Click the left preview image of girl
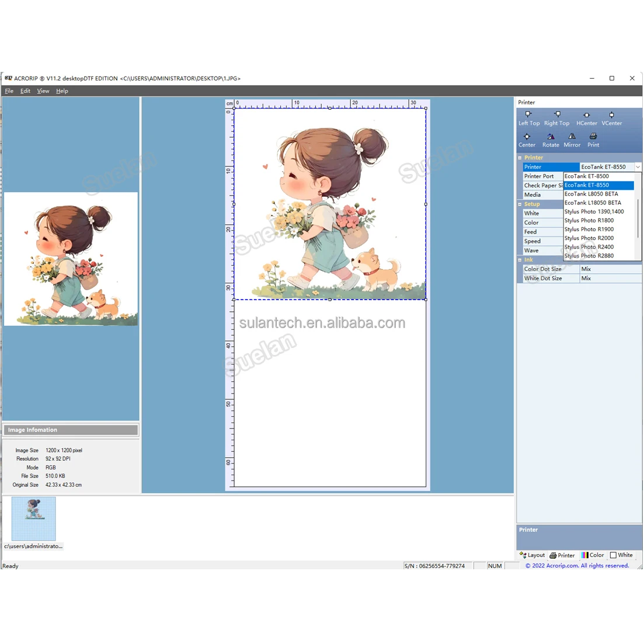 pyautogui.click(x=71, y=259)
